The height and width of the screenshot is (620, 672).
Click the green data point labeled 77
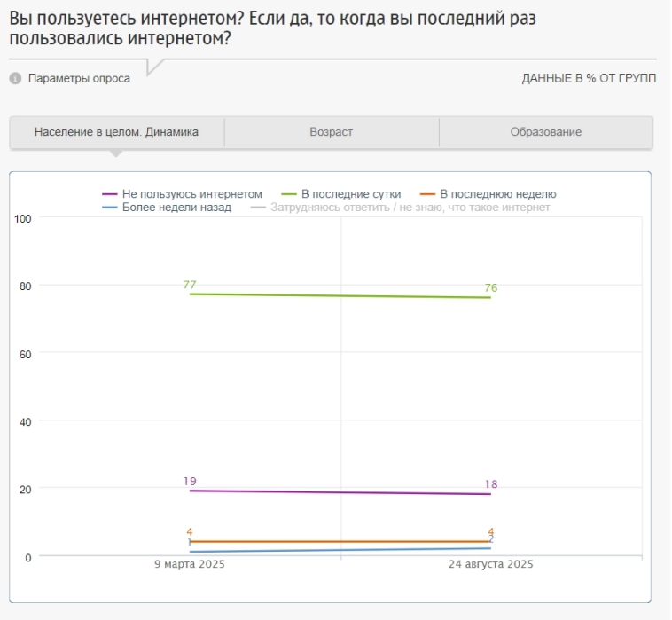190,294
